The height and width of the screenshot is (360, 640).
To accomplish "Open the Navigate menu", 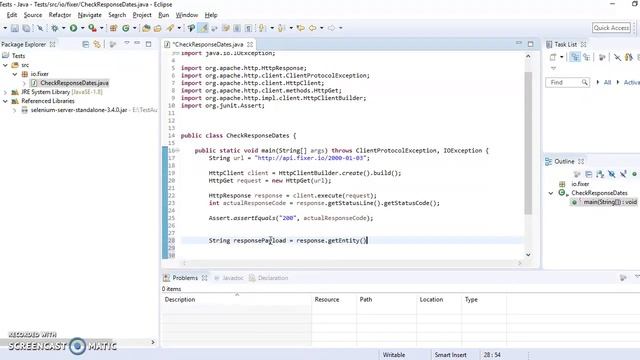I will 90,15.
